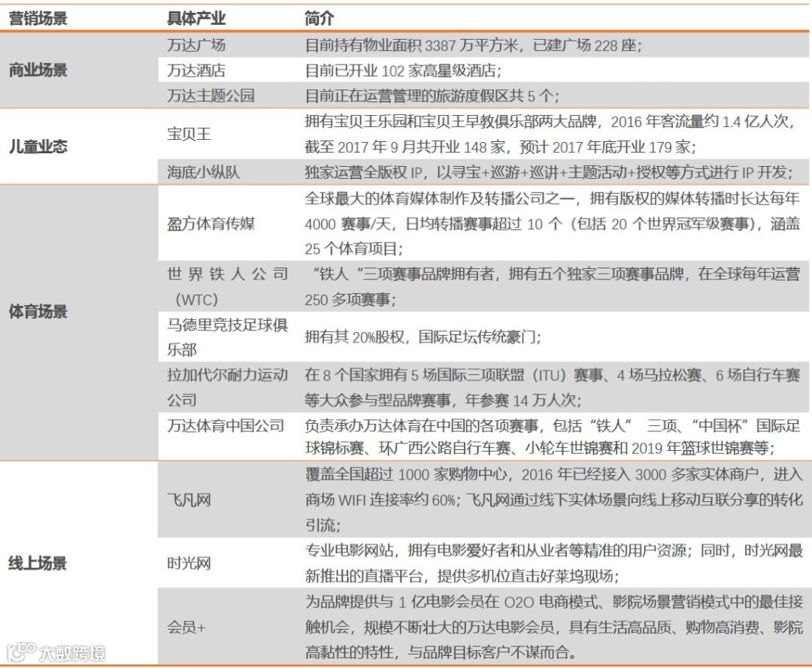
Task: Select the 儿童业态 category cell
Action: coord(38,147)
